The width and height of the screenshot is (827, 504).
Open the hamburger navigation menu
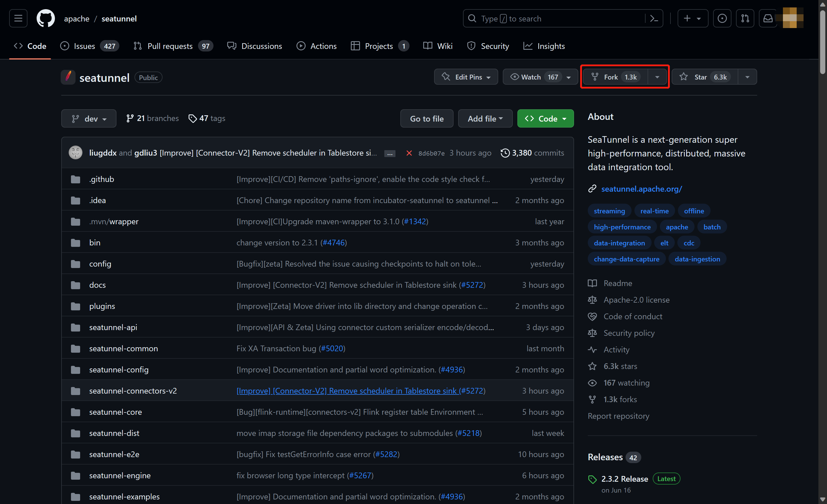18,19
